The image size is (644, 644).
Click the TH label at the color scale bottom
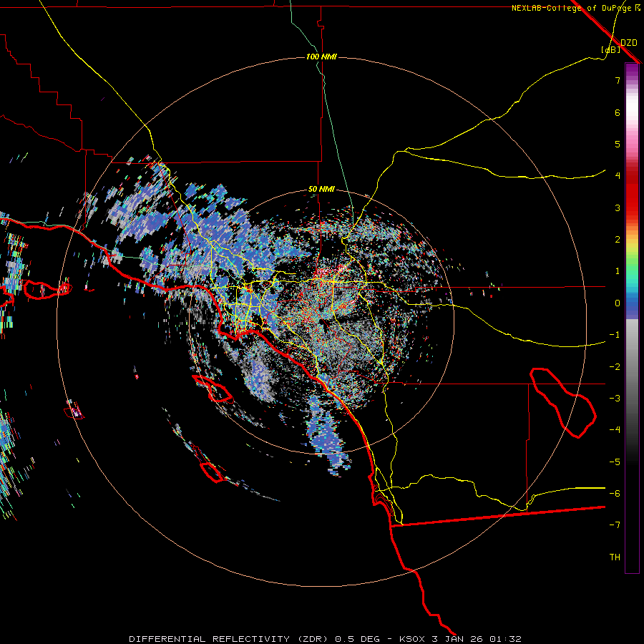tap(615, 557)
